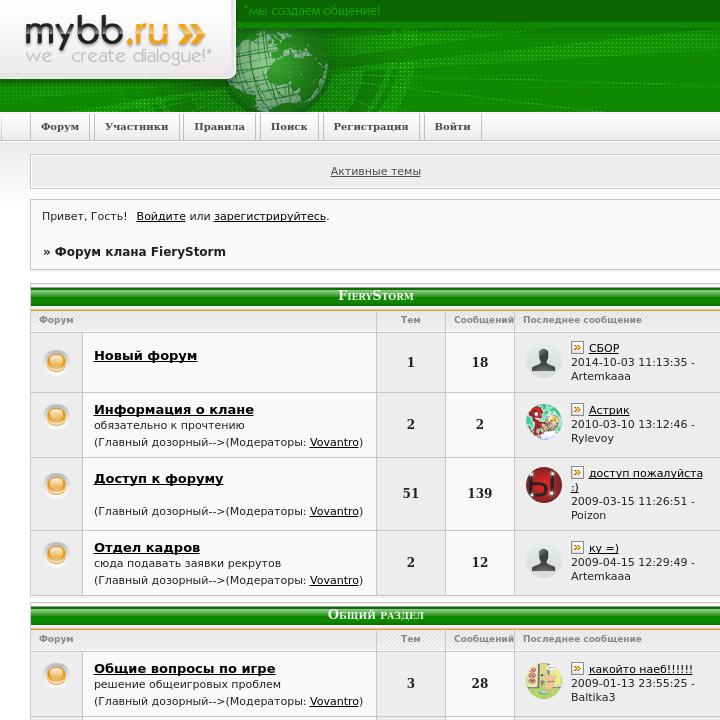This screenshot has width=720, height=720.
Task: Click topic count 51 for Доступ к форуму
Action: coord(411,493)
